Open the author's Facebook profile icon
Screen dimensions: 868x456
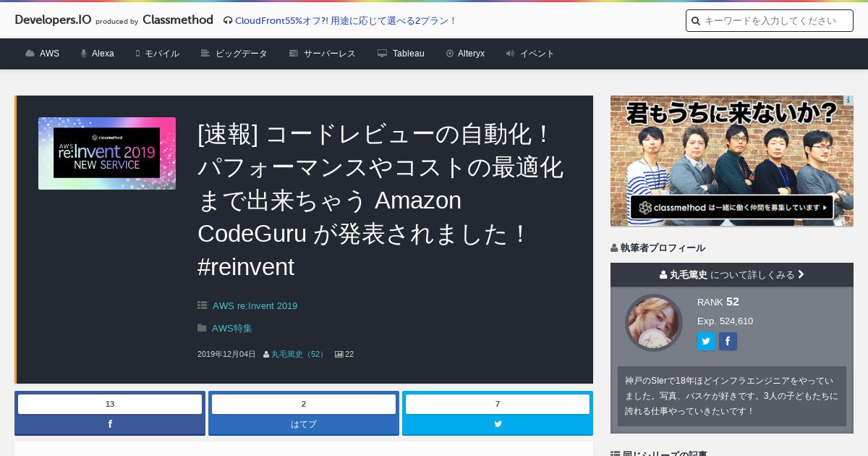coord(728,341)
